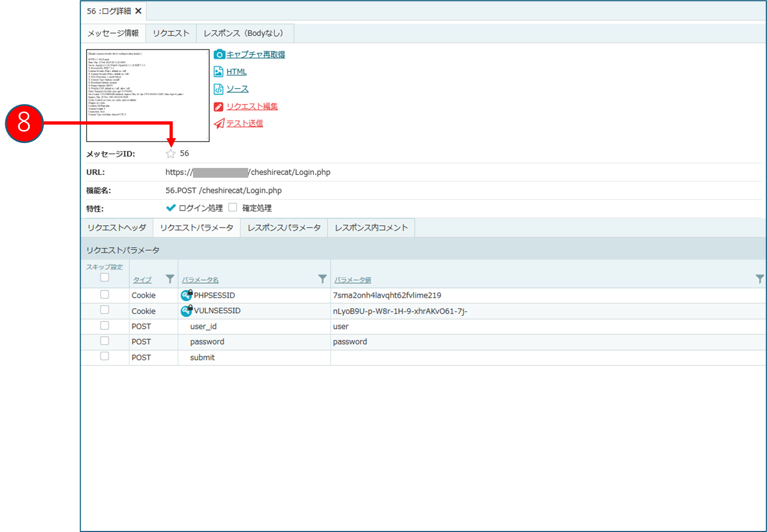
Task: Click the red request edit pencil icon
Action: [218, 107]
